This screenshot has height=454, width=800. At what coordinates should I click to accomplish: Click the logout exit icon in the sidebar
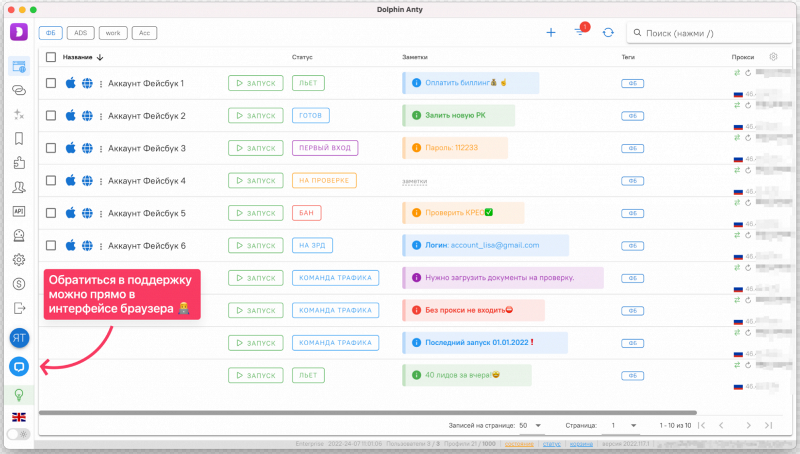tap(19, 308)
